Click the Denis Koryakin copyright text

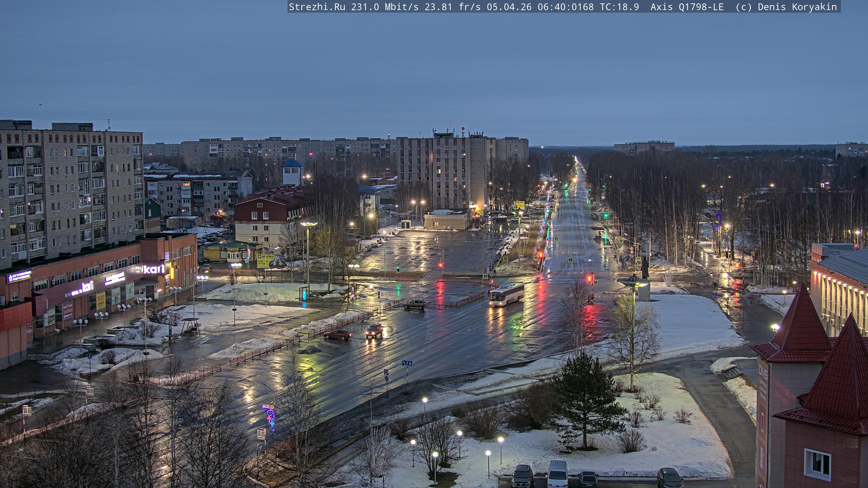point(797,7)
